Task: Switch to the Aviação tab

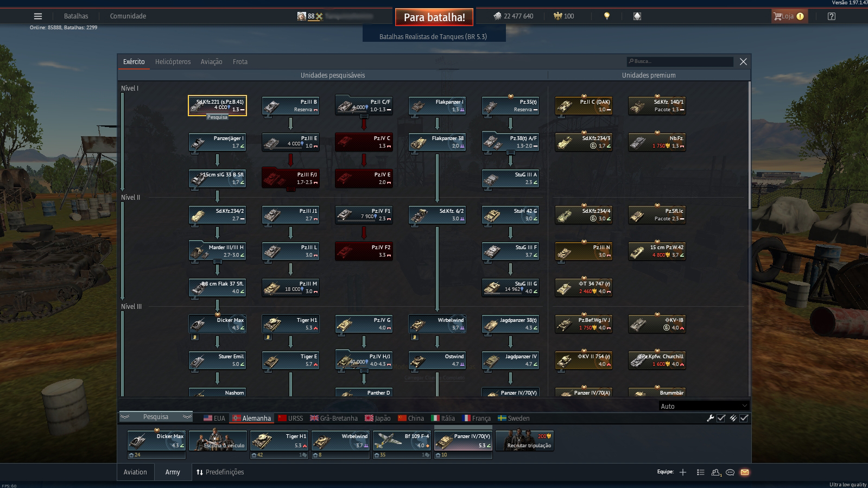Action: click(x=211, y=62)
